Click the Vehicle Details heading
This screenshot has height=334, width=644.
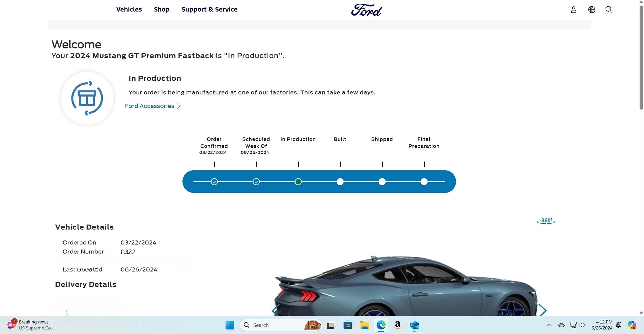pos(84,227)
